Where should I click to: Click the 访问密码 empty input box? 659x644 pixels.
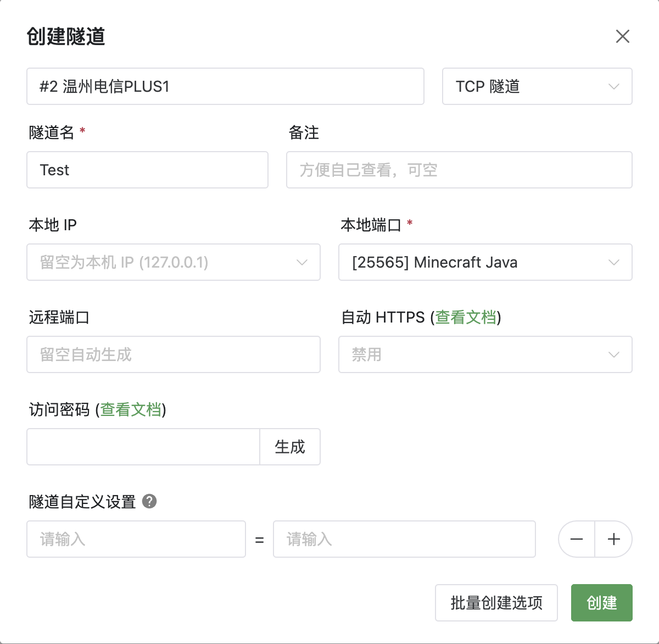(x=143, y=447)
